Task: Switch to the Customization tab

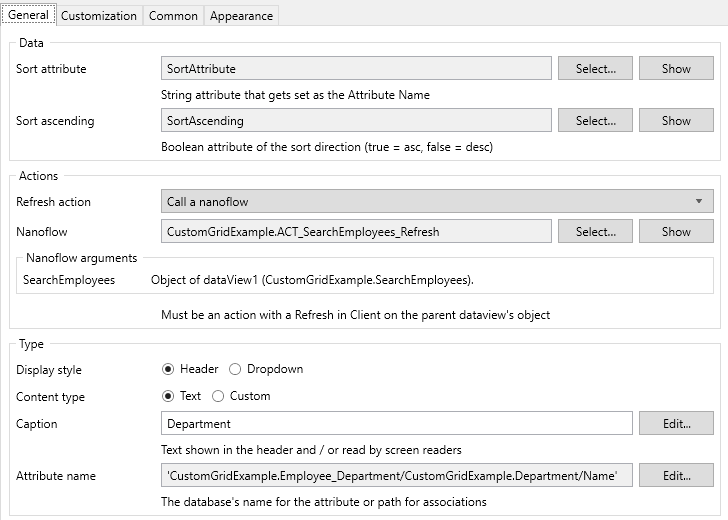Action: click(99, 16)
